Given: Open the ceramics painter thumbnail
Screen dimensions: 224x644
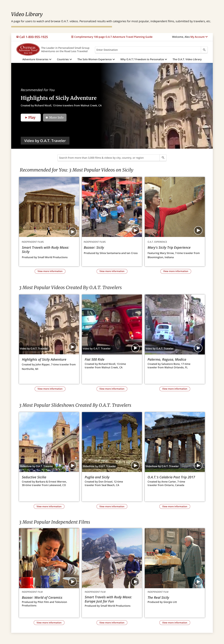Looking at the screenshot, I should tap(49, 558).
